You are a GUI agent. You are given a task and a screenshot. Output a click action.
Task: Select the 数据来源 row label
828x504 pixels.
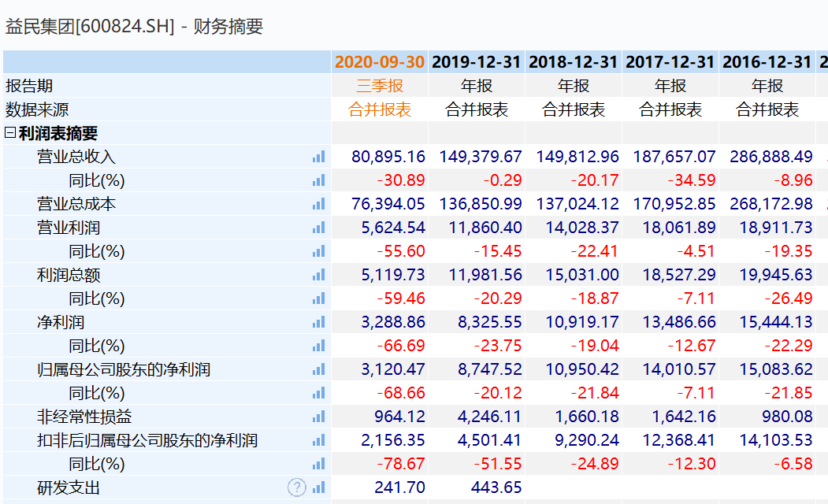(x=37, y=109)
